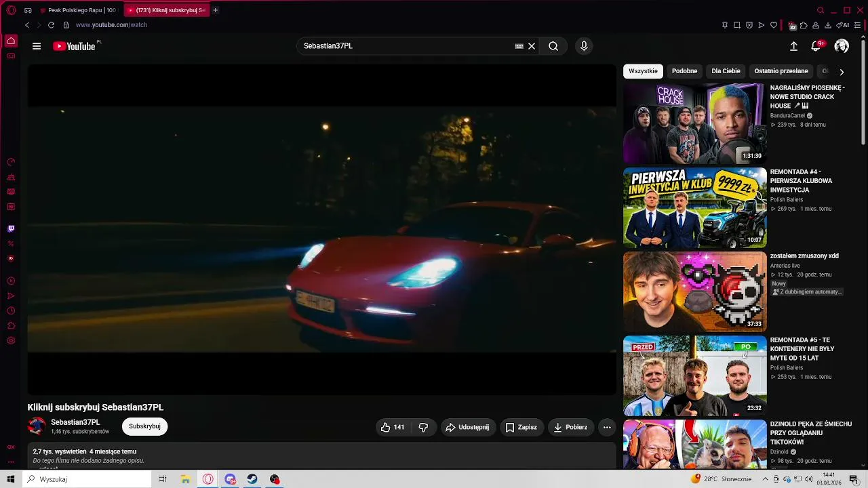Select the Ostatnio przesłane filter chip

(x=781, y=71)
